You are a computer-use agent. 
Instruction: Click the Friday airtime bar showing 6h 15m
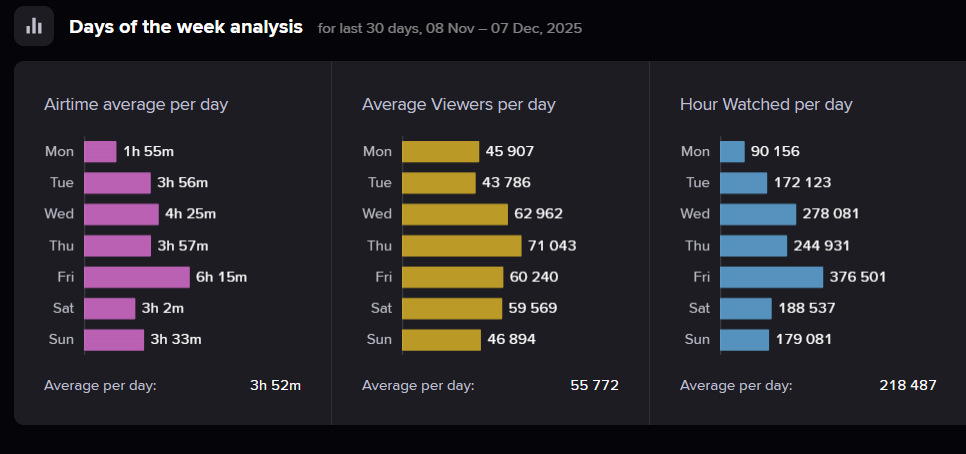(137, 277)
